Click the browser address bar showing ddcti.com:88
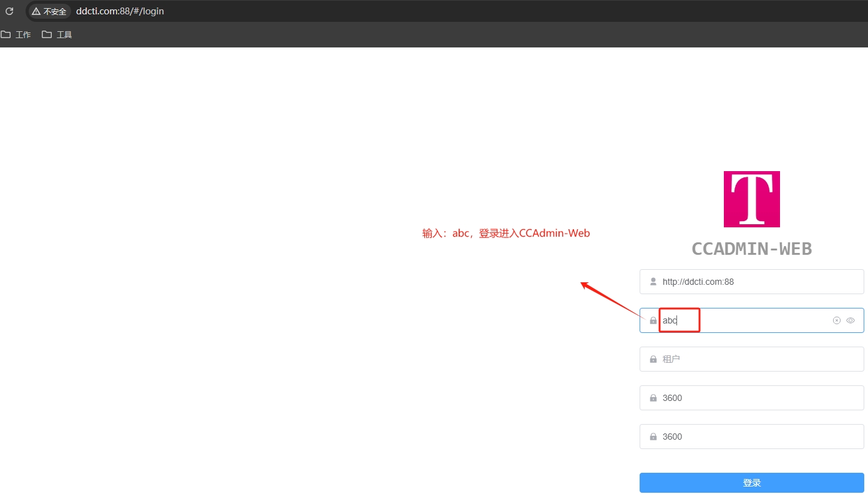Viewport: 868px width, 499px height. click(120, 11)
